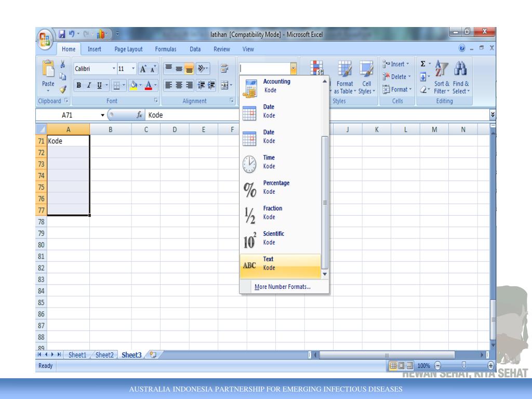Click the Office button
Image resolution: width=532 pixels, height=399 pixels.
coord(45,39)
